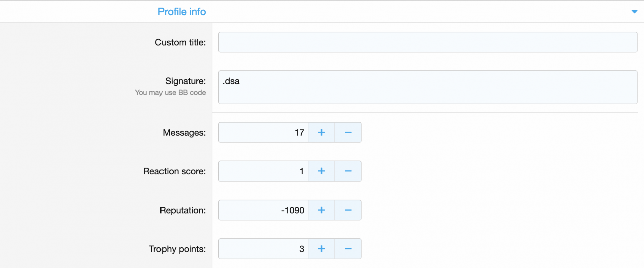This screenshot has height=268, width=644.
Task: Subtract one from Trophy points
Action: coord(348,249)
